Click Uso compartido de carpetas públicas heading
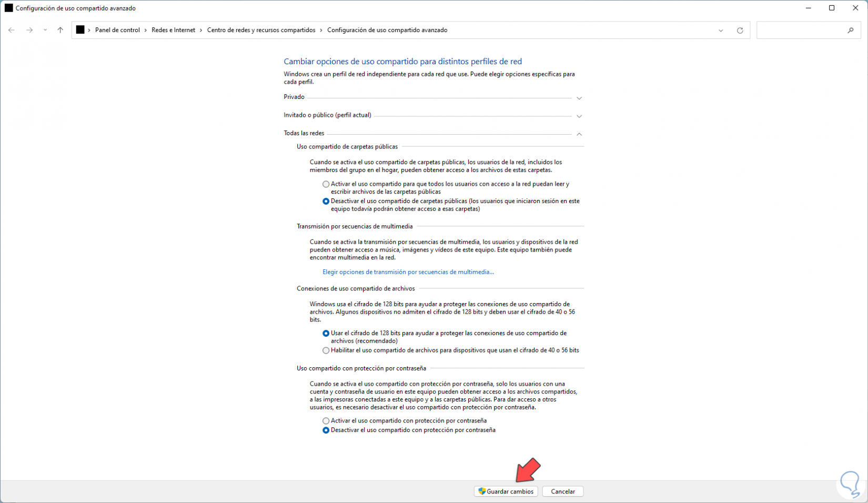Viewport: 868px width, 503px height. [347, 147]
